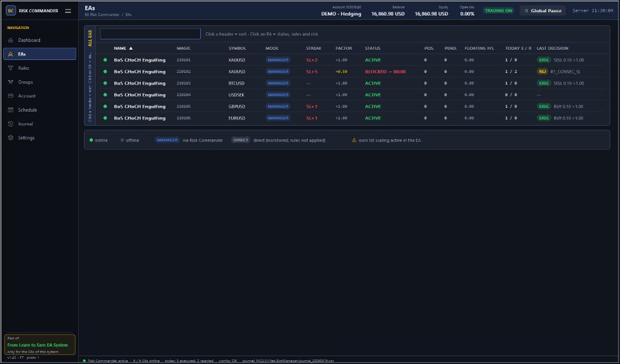Click the DIRECT legend badge
The image size is (620, 364).
(x=241, y=140)
